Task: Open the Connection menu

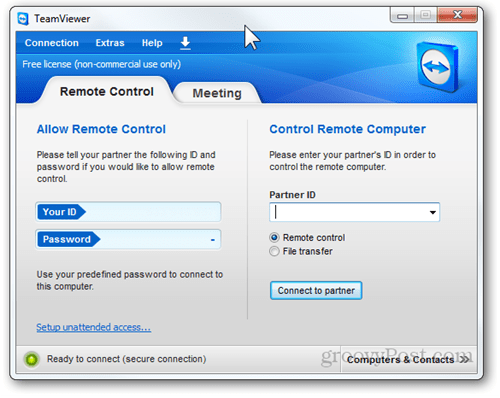Action: pyautogui.click(x=52, y=43)
